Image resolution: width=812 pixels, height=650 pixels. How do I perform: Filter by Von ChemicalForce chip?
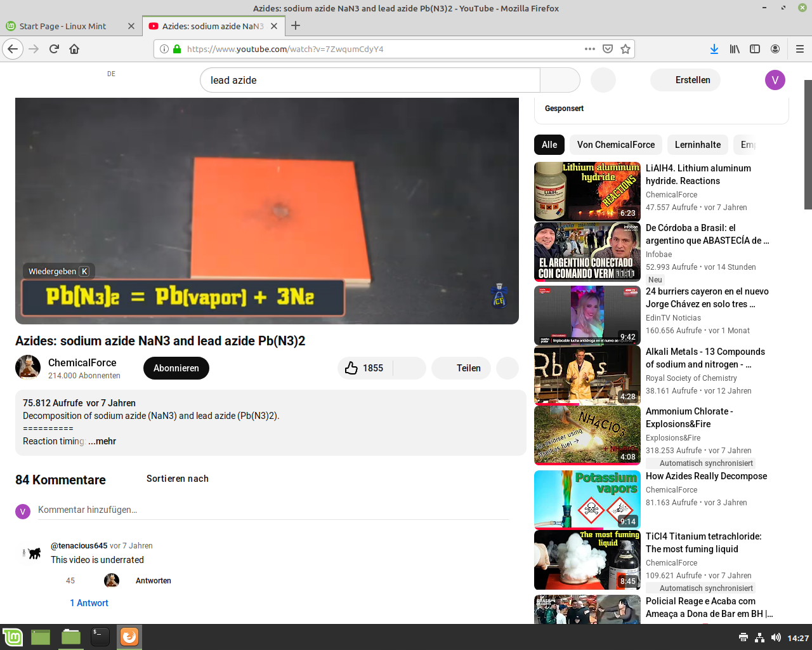pyautogui.click(x=616, y=145)
